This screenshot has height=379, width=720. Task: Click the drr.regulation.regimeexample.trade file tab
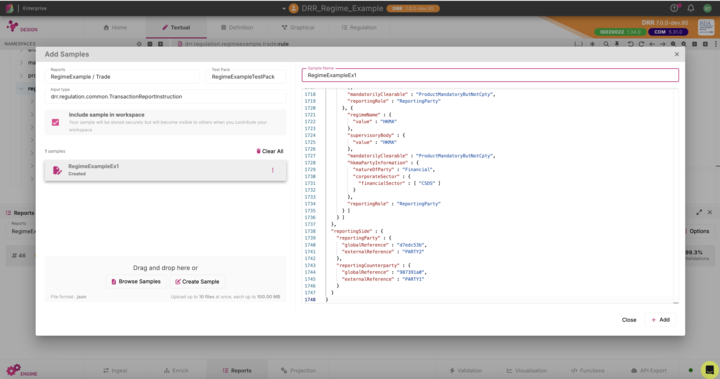(233, 44)
